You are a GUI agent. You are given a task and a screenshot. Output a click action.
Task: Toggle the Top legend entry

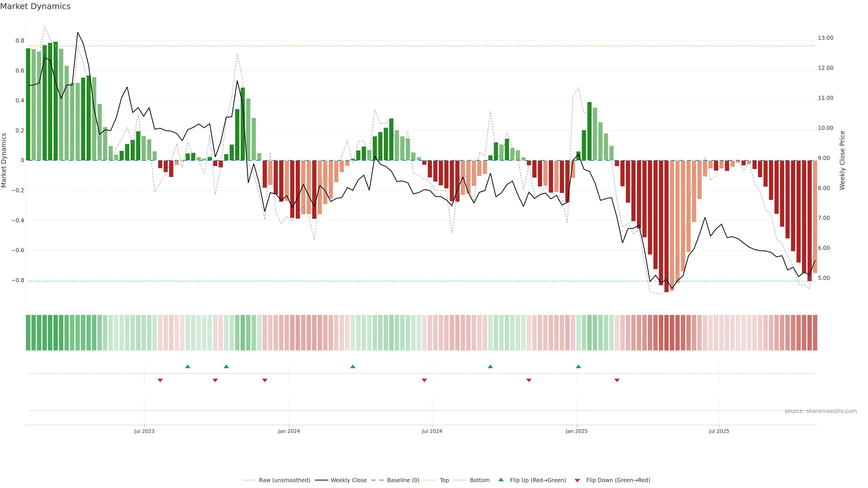(444, 480)
